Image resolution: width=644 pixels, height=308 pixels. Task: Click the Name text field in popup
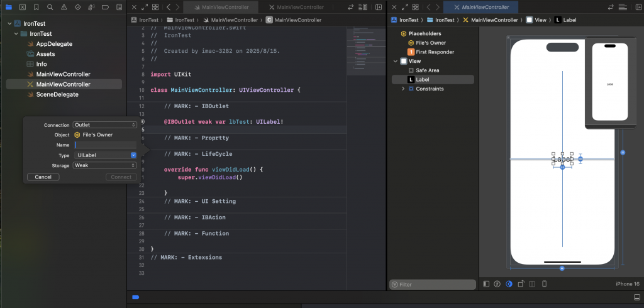tap(105, 145)
